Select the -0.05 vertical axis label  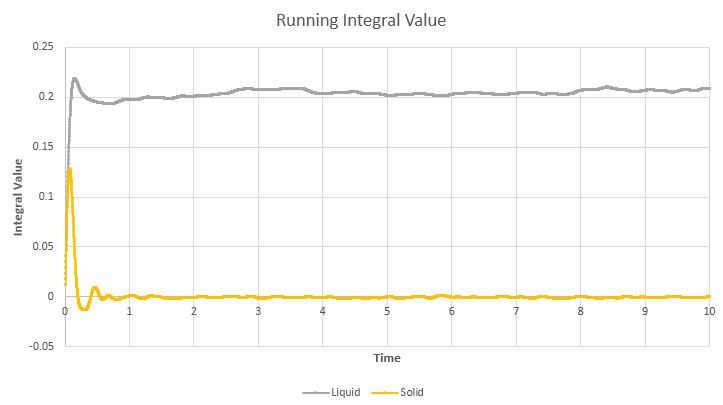(x=40, y=346)
